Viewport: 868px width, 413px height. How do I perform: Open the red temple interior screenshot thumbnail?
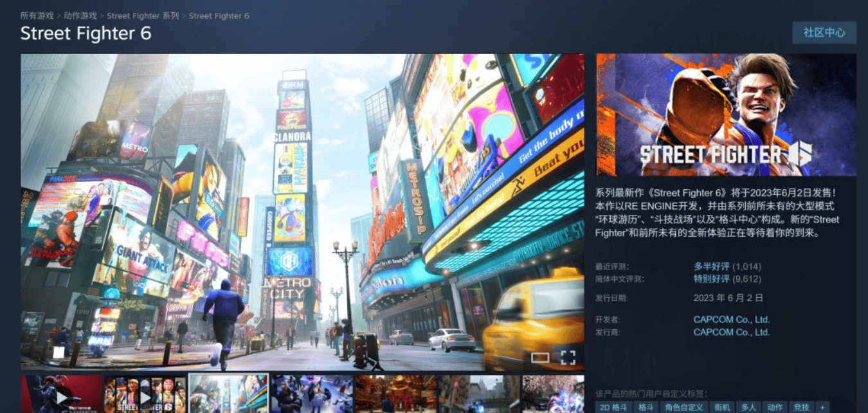(x=395, y=394)
